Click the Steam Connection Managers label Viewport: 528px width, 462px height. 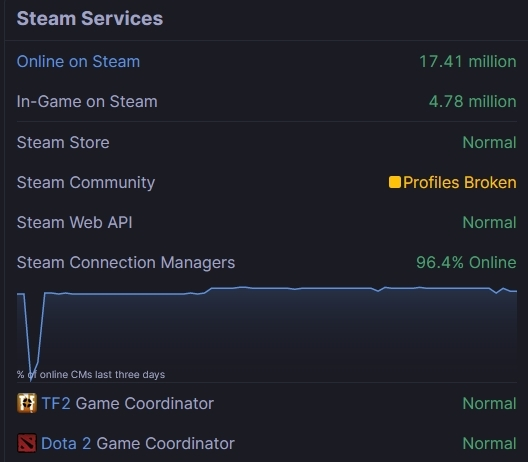(126, 263)
